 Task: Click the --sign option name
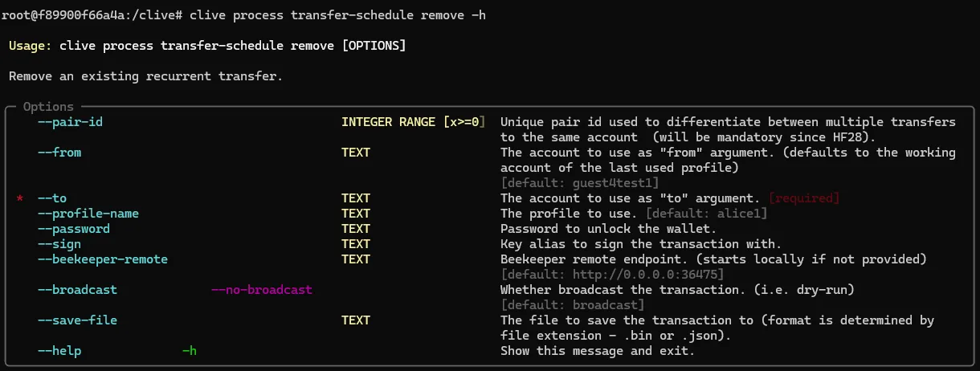tap(59, 244)
